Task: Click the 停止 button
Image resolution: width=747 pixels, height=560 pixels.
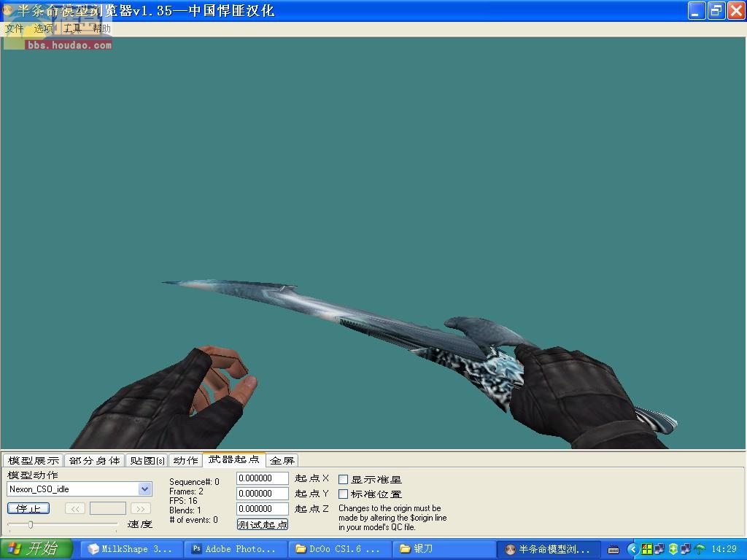Action: pos(28,508)
